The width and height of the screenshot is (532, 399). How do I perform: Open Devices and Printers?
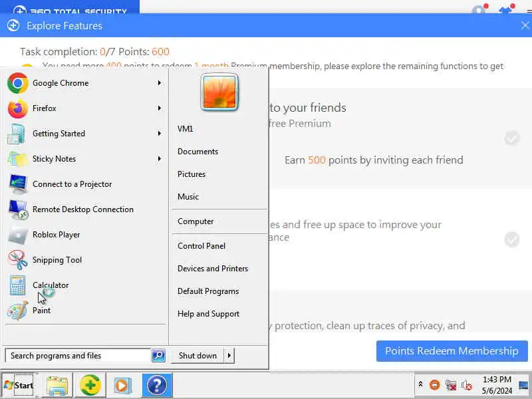pyautogui.click(x=213, y=269)
